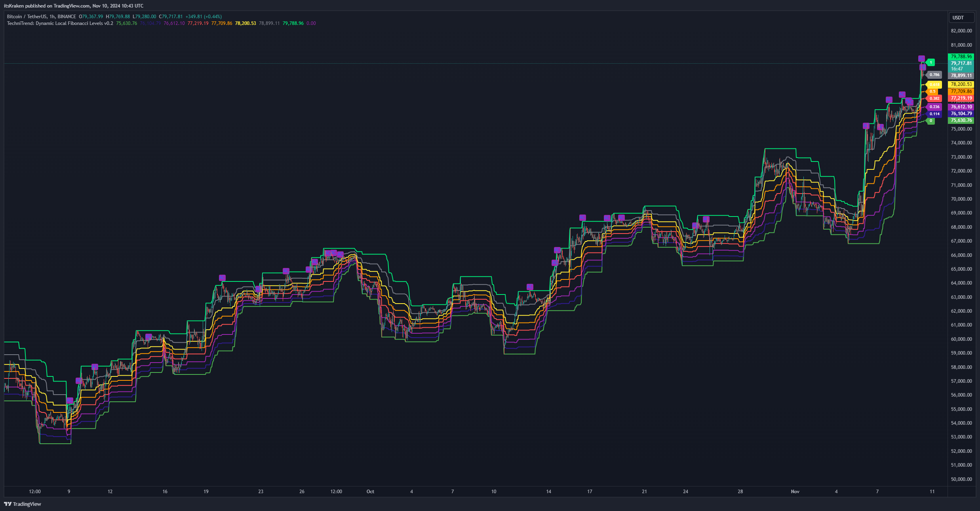Click the yellow 78,200.53 price scale tag
Screen dimensions: 980x511
point(961,84)
